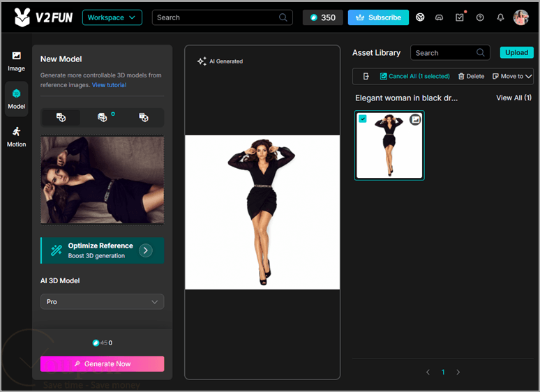Screen dimensions: 540x392
Task: Click the generated woman preview image
Action: [262, 212]
